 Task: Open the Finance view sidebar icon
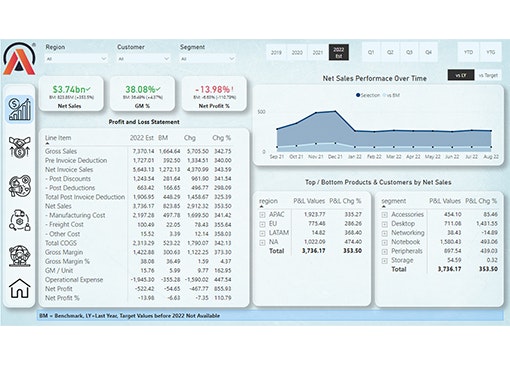(x=19, y=109)
